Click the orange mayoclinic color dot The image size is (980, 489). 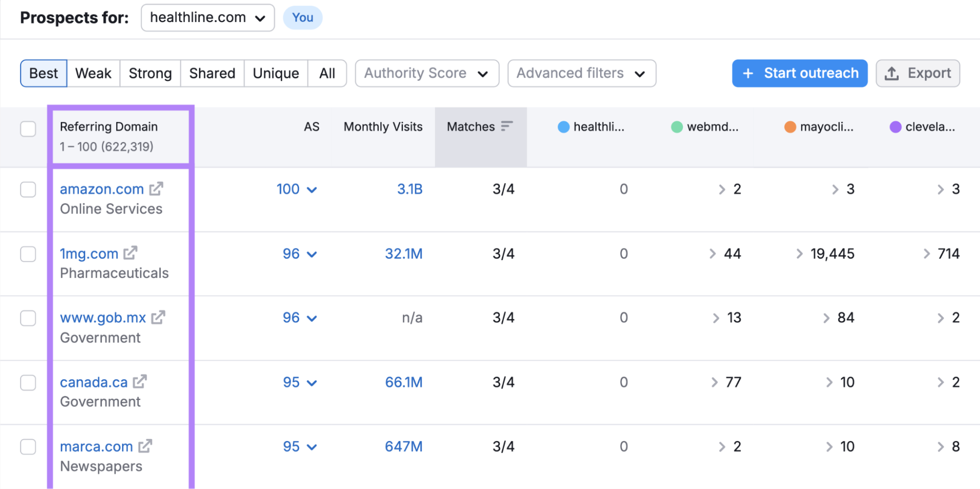(790, 127)
